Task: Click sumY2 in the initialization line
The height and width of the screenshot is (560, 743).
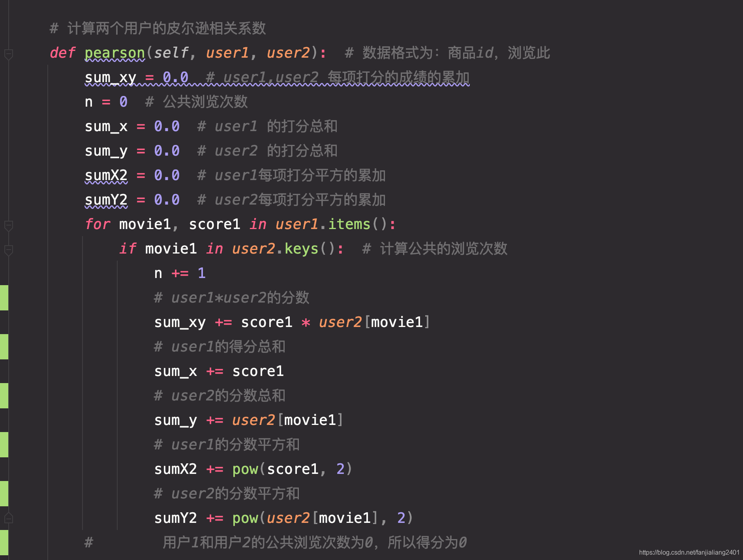Action: click(x=106, y=200)
